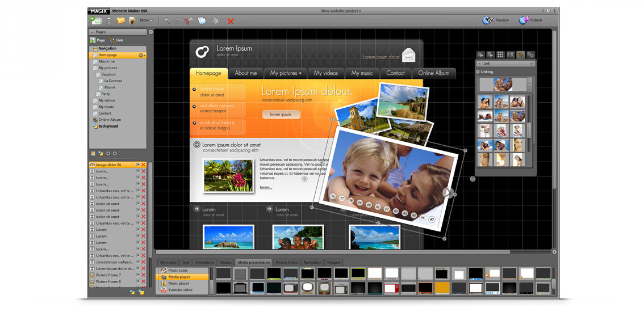644x312 pixels.
Task: Select the chain link tab icon
Action: 520,54
